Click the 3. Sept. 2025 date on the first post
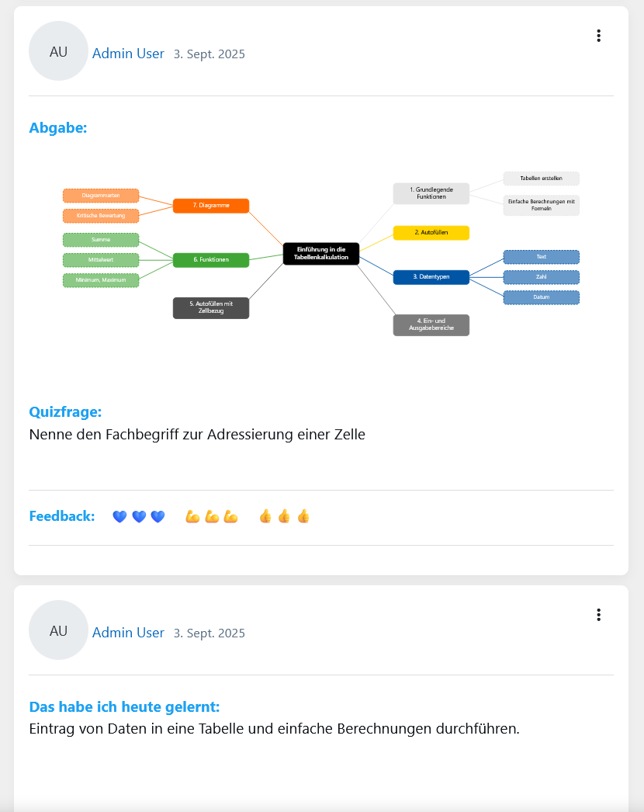This screenshot has height=812, width=644. (209, 54)
